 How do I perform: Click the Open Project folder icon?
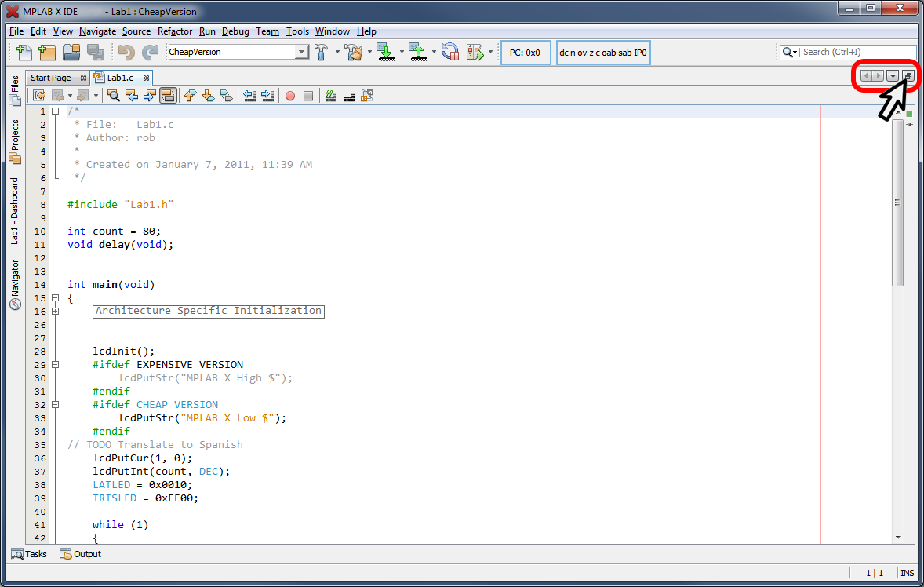click(71, 53)
